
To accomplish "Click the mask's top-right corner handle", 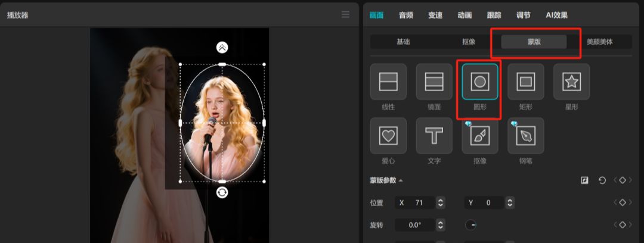I will tap(264, 64).
